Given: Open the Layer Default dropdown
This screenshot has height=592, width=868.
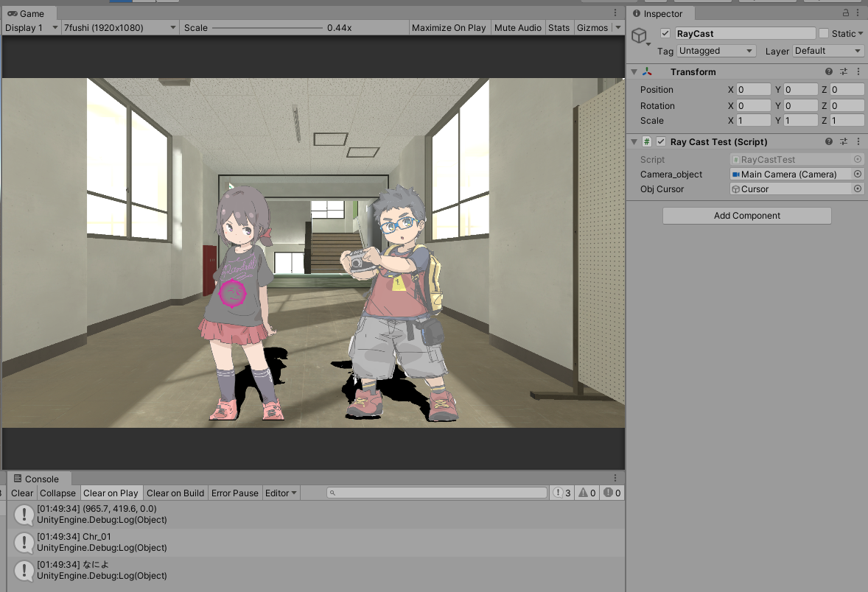Looking at the screenshot, I should click(x=828, y=51).
